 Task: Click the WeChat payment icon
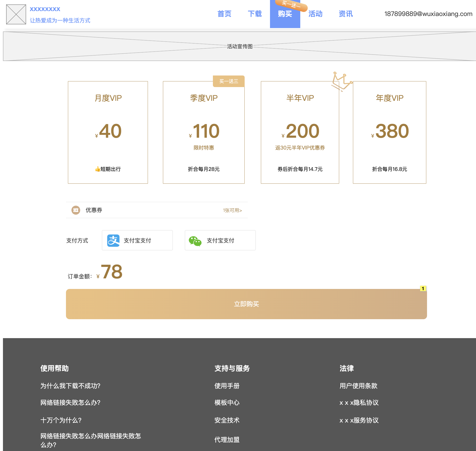click(x=195, y=241)
